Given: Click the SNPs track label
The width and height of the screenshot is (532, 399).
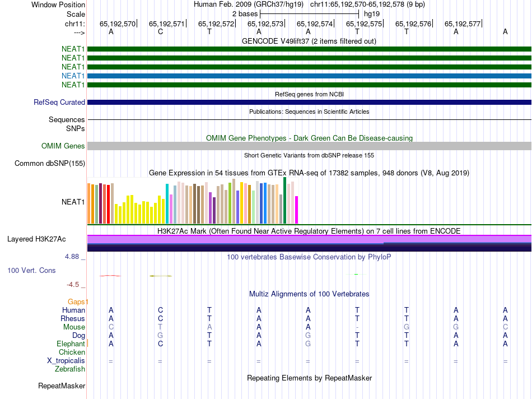Looking at the screenshot, I should point(76,129).
